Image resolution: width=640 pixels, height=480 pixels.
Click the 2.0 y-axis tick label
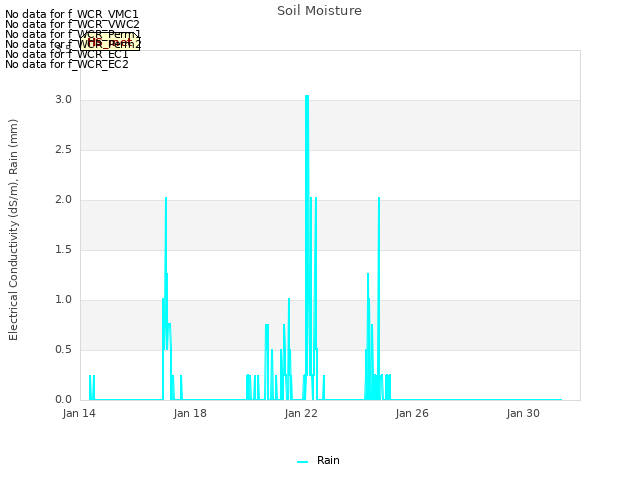pos(63,200)
